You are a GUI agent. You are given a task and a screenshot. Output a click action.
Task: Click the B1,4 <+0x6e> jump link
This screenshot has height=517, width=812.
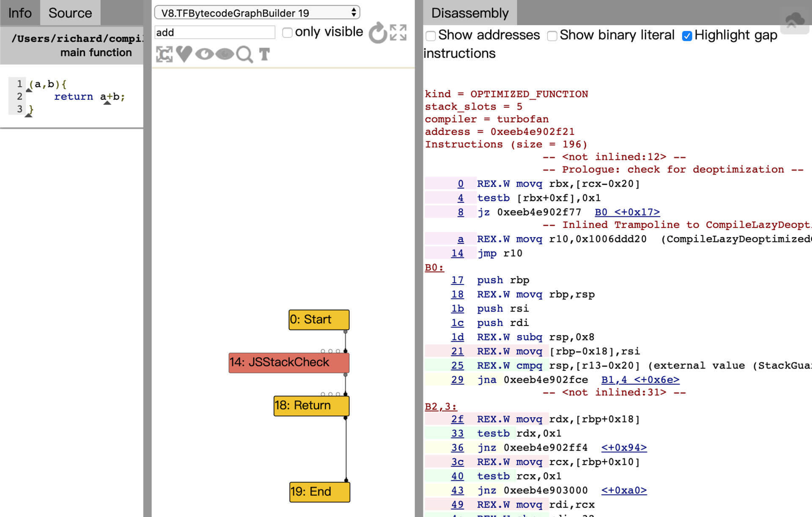click(x=640, y=380)
